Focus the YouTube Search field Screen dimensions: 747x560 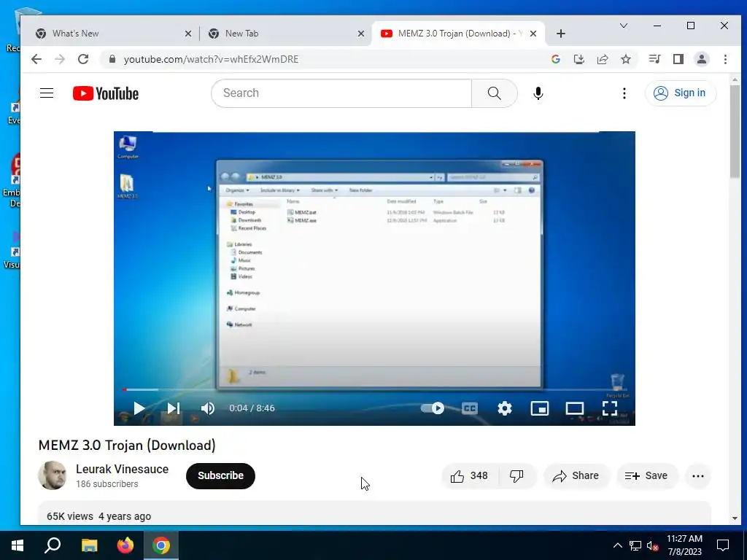click(341, 93)
